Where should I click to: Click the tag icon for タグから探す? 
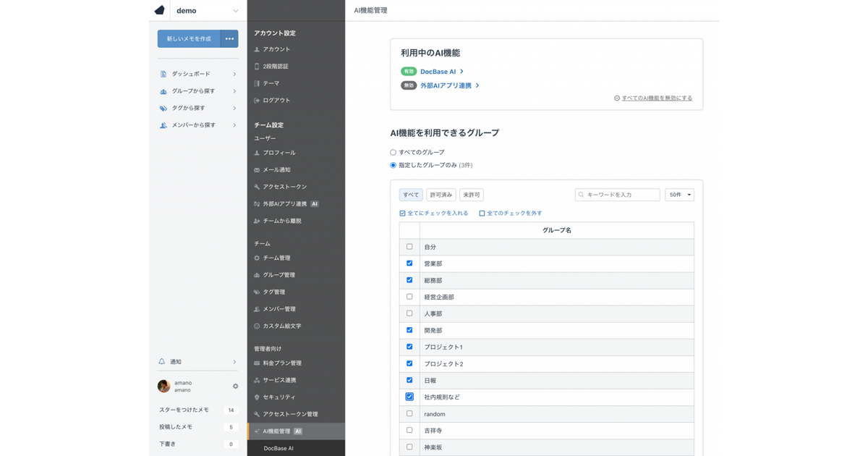163,109
